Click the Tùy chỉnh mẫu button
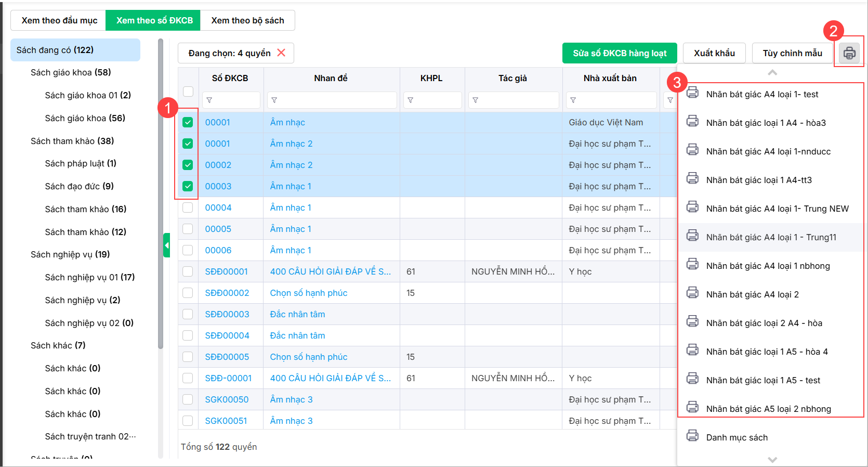 click(792, 53)
